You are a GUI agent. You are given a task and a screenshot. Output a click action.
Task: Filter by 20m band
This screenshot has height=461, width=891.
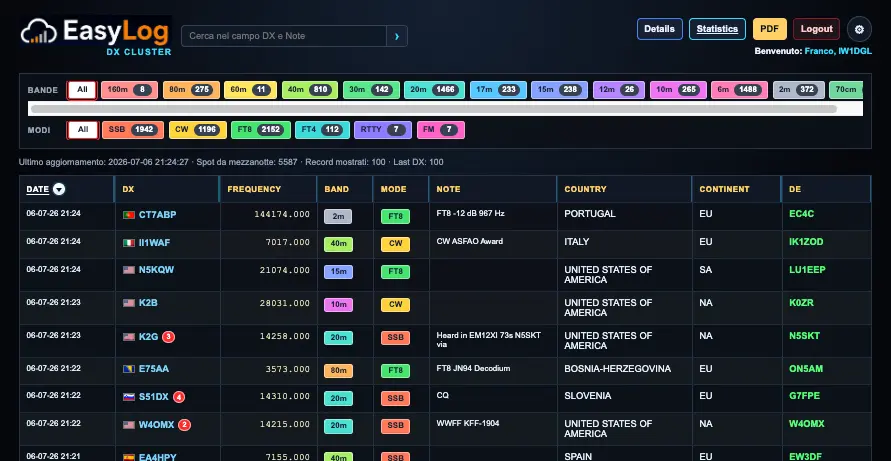tap(435, 90)
